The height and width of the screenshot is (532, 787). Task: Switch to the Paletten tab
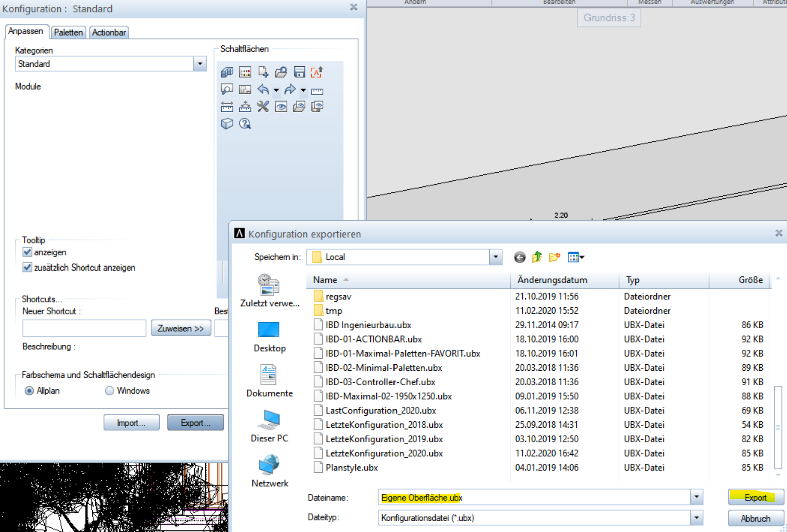pyautogui.click(x=68, y=32)
